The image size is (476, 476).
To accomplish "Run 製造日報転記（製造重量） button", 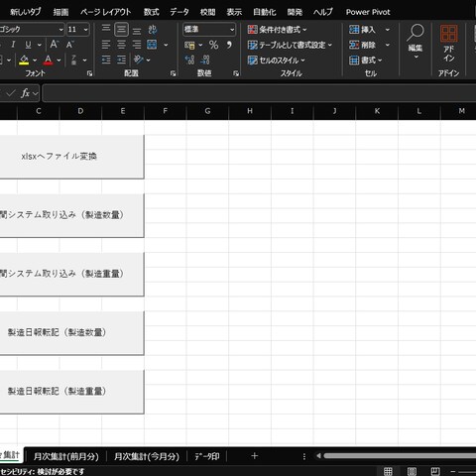I will tap(71, 392).
